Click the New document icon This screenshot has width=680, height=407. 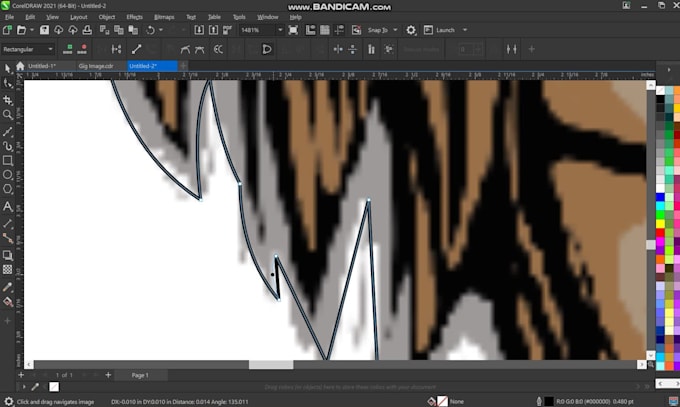7,30
